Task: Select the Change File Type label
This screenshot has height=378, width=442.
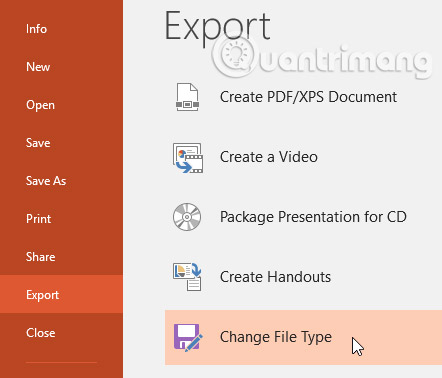Action: (276, 337)
